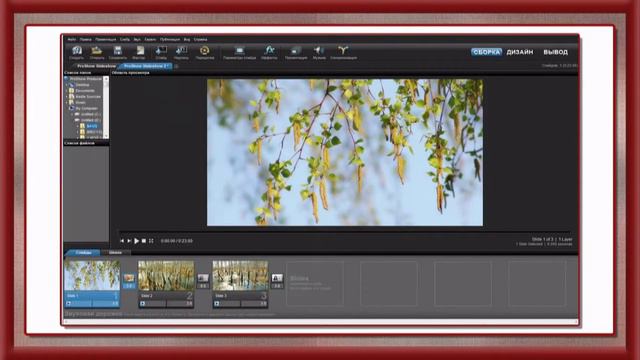Image resolution: width=640 pixels, height=360 pixels.
Task: Select the Slide 1 thumbnail
Action: [x=92, y=276]
